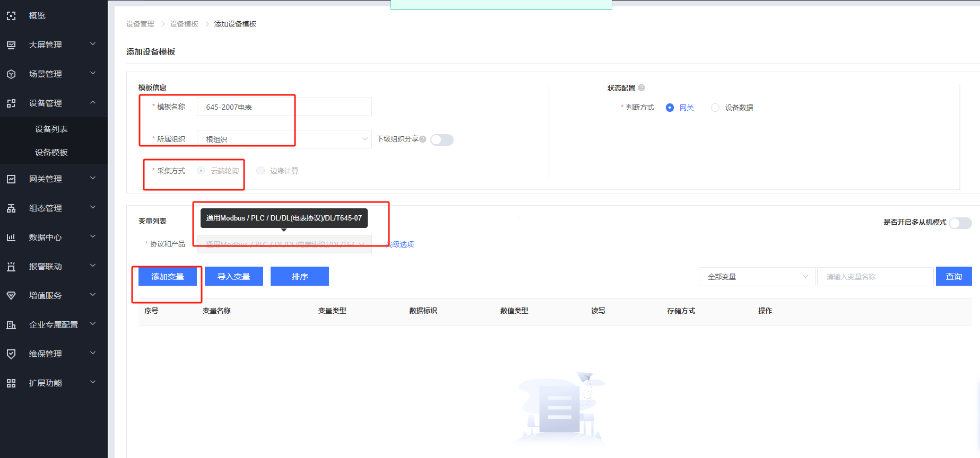
Task: Open 设备模板 in the sidebar
Action: coord(51,153)
